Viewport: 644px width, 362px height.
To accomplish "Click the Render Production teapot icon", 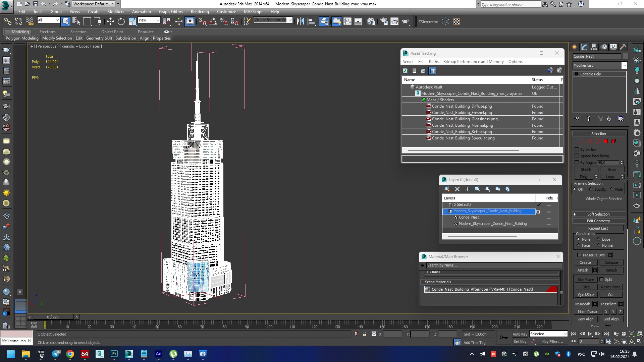I will coord(405,21).
